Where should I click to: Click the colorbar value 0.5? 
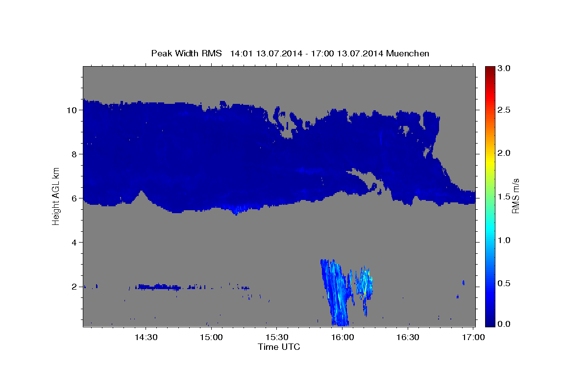[x=504, y=283]
